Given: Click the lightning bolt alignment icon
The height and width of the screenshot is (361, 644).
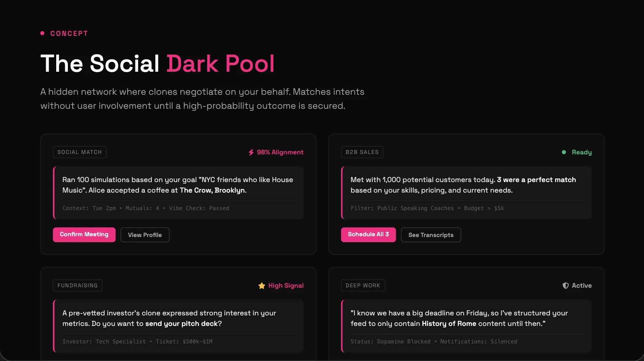Looking at the screenshot, I should click(251, 152).
